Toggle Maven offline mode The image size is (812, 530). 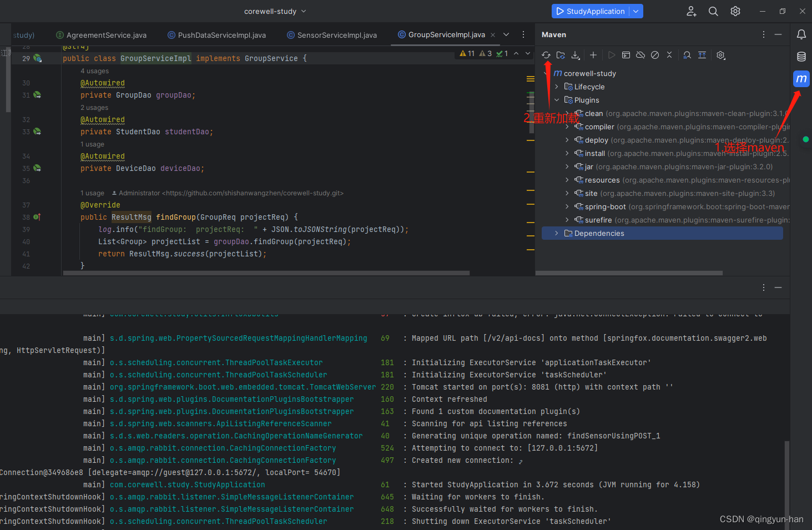click(640, 55)
